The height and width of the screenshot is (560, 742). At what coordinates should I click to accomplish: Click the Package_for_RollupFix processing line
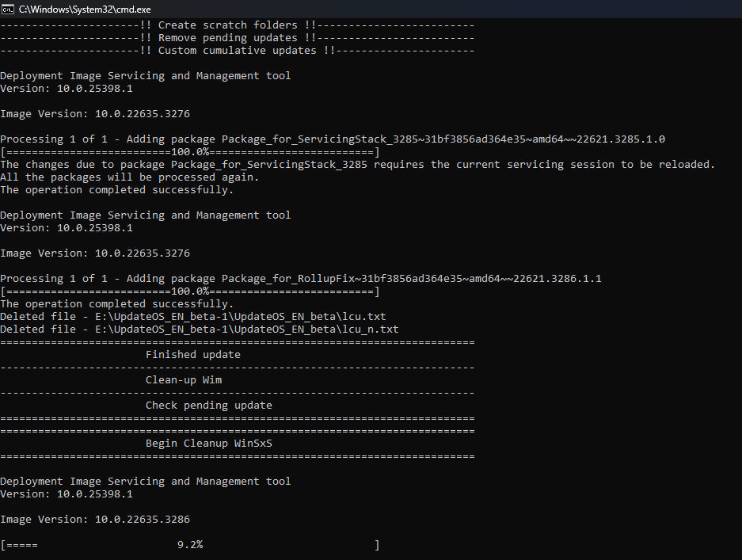[x=301, y=278]
